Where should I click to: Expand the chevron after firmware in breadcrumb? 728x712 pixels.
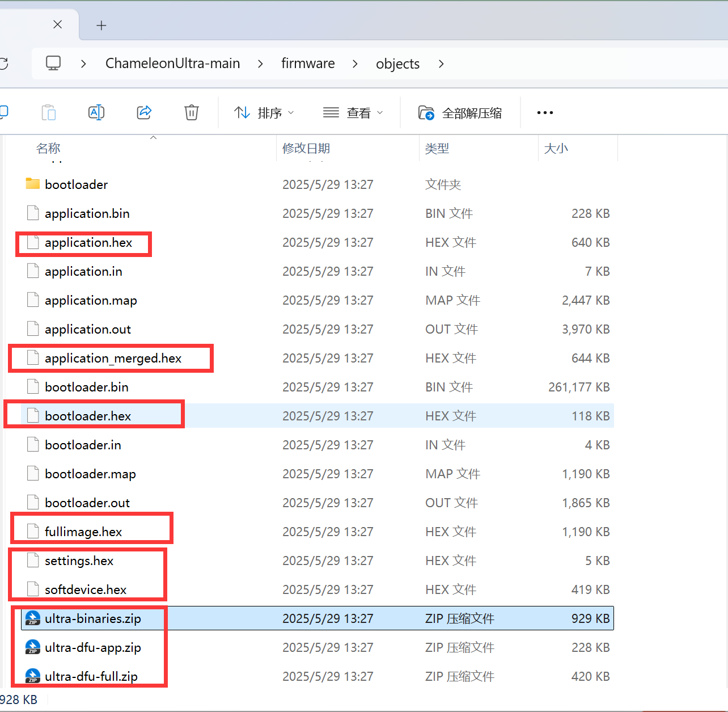(355, 64)
